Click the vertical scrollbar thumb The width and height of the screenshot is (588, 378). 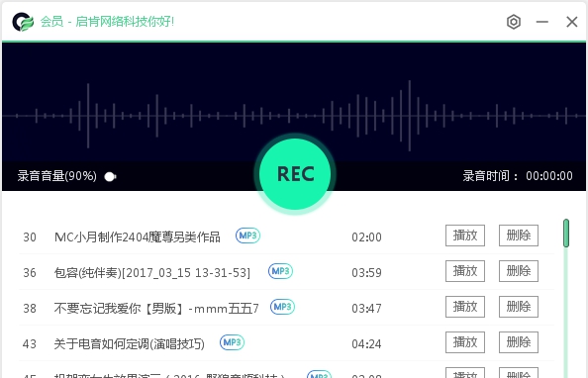pos(566,234)
